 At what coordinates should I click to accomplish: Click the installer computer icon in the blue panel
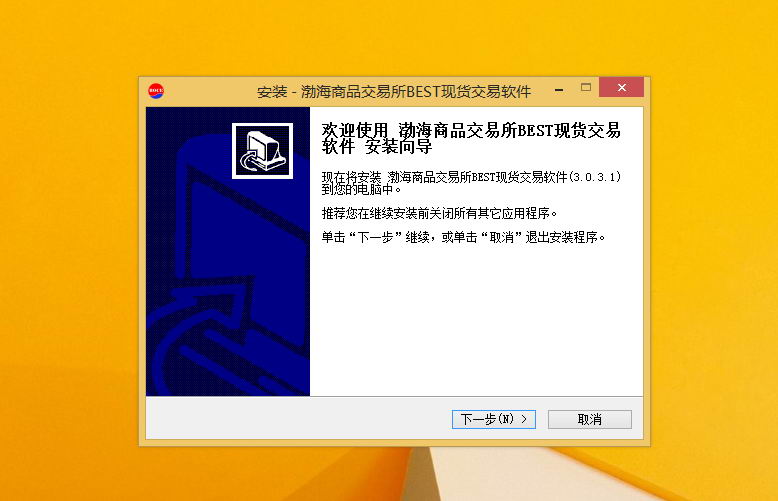pos(262,151)
